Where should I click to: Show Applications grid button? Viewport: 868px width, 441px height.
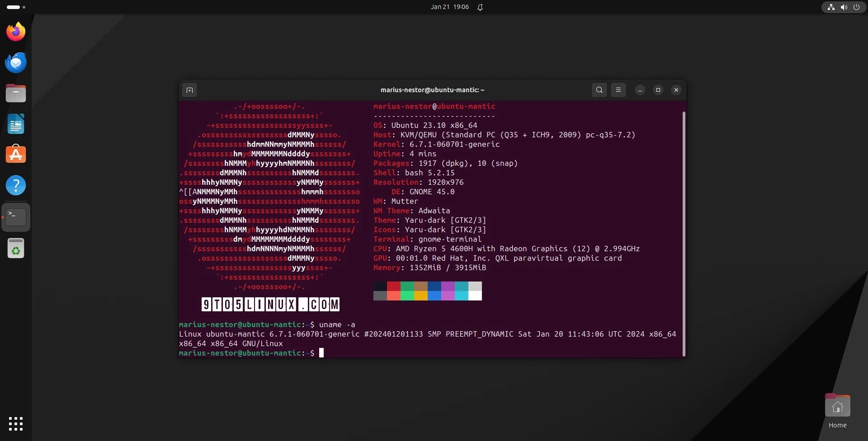click(x=16, y=424)
